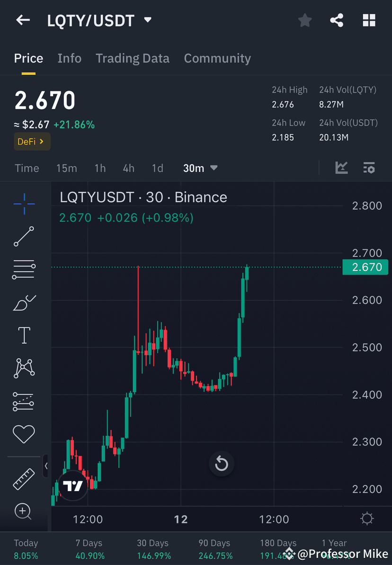Toggle the heart emotion drawing tool
Image resolution: width=392 pixels, height=565 pixels.
coord(24,434)
